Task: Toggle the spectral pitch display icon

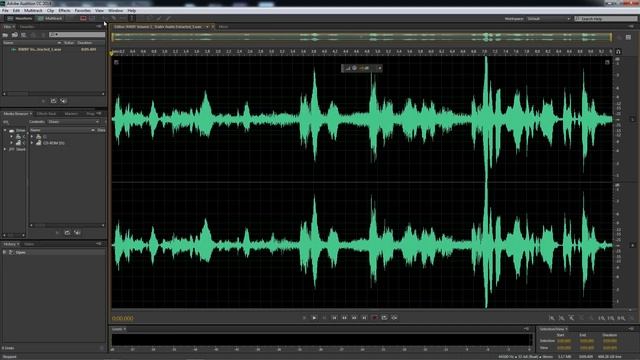Action: 92,18
